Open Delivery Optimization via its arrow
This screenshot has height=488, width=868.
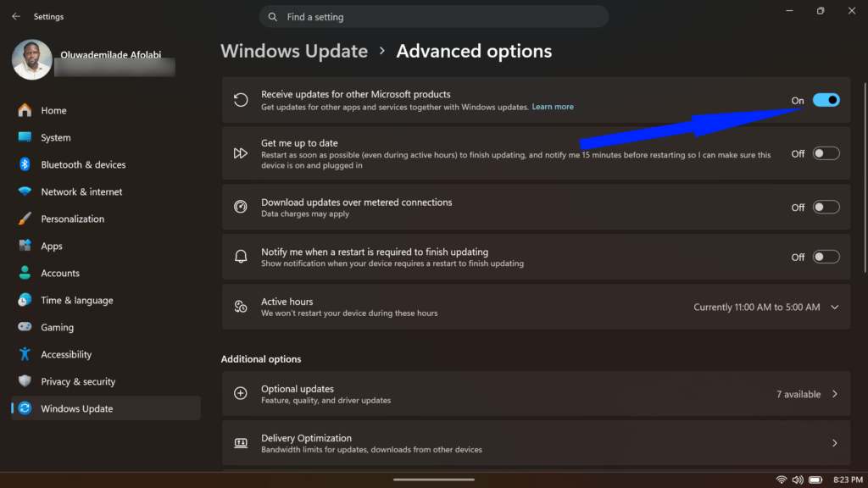[834, 443]
